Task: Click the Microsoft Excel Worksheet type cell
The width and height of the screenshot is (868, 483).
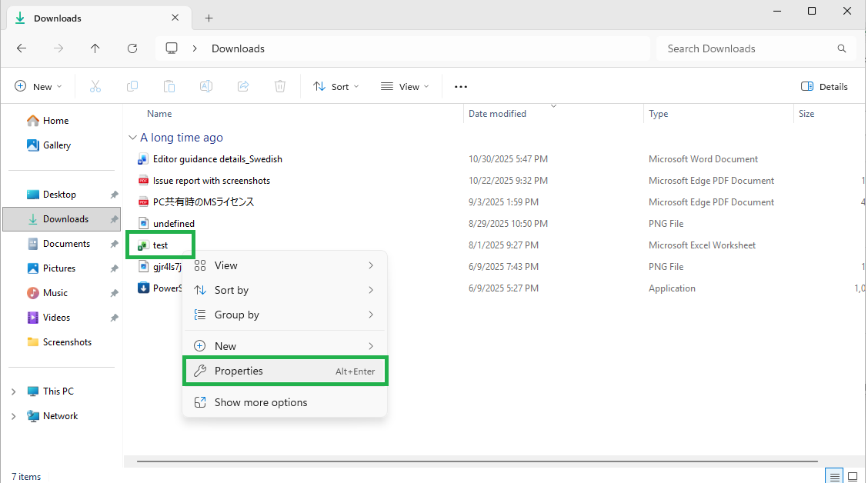Action: [702, 245]
